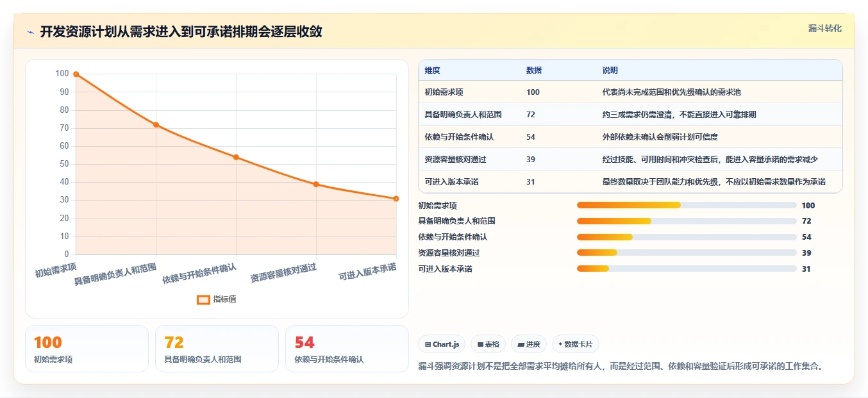Click the 可进入版本承诺 cell in the table
The width and height of the screenshot is (868, 398).
[451, 182]
